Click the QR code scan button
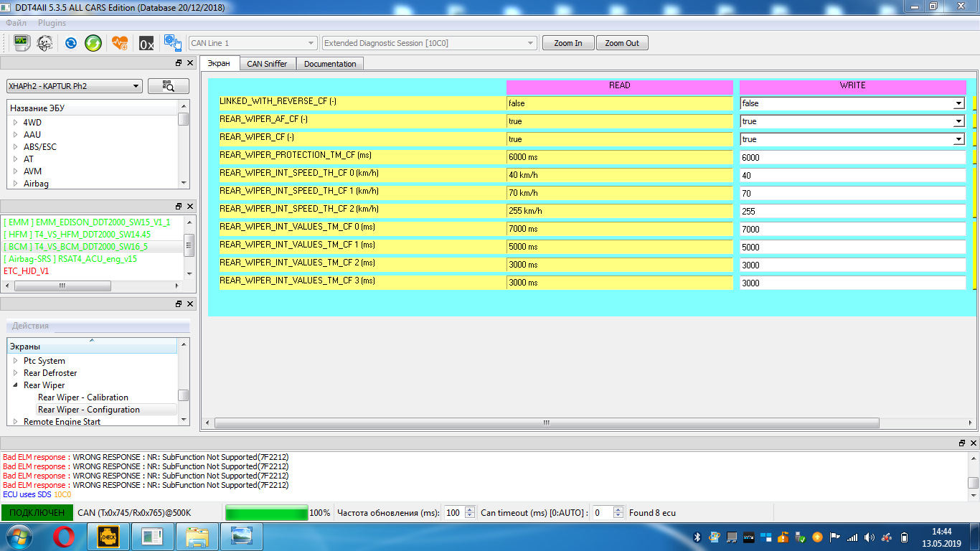 [x=169, y=86]
